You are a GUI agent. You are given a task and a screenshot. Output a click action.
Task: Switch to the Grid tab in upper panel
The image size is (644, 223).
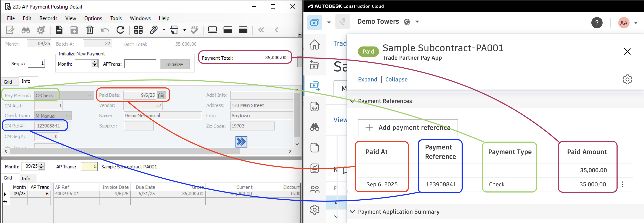pos(8,81)
